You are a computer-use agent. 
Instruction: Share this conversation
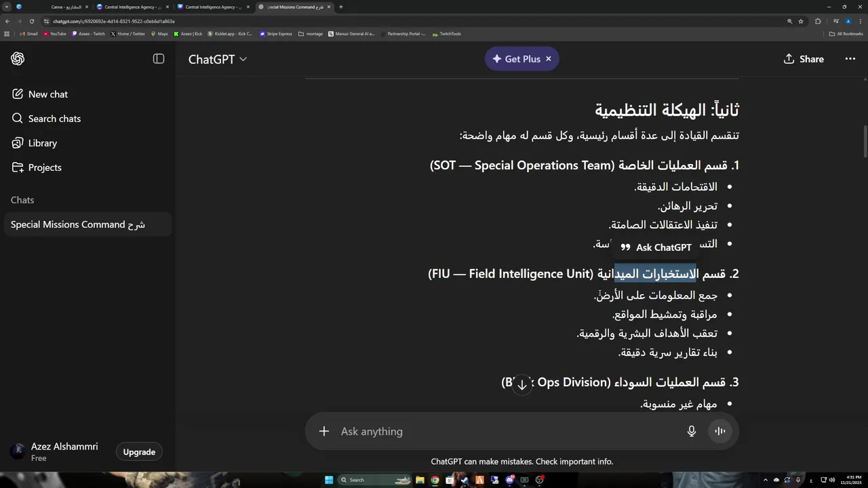[x=804, y=59]
